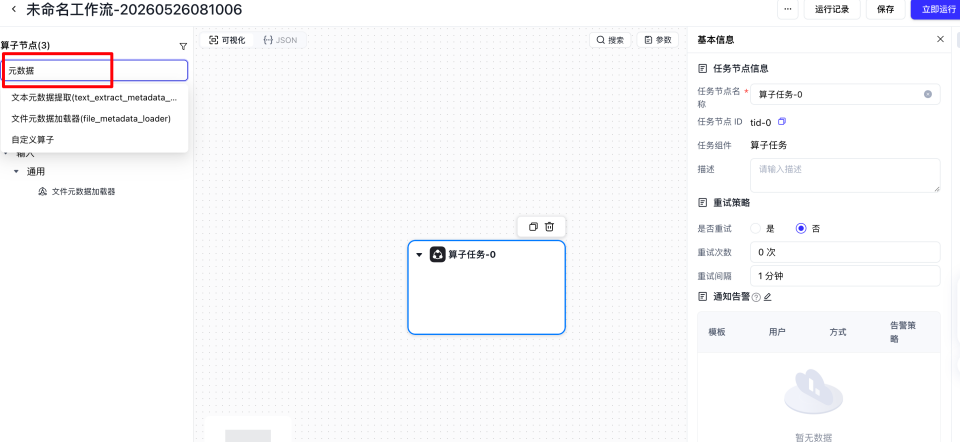The height and width of the screenshot is (442, 960).
Task: Click the 重试策略 section heading
Action: point(732,203)
